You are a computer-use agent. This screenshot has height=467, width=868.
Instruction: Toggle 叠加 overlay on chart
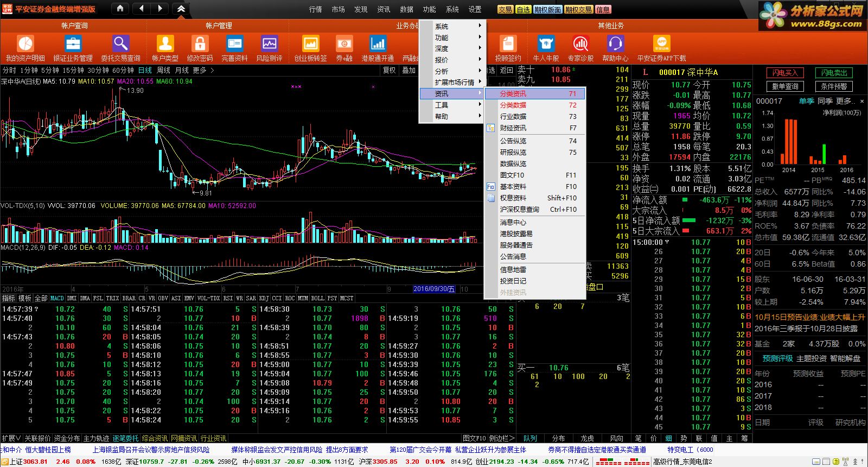409,70
